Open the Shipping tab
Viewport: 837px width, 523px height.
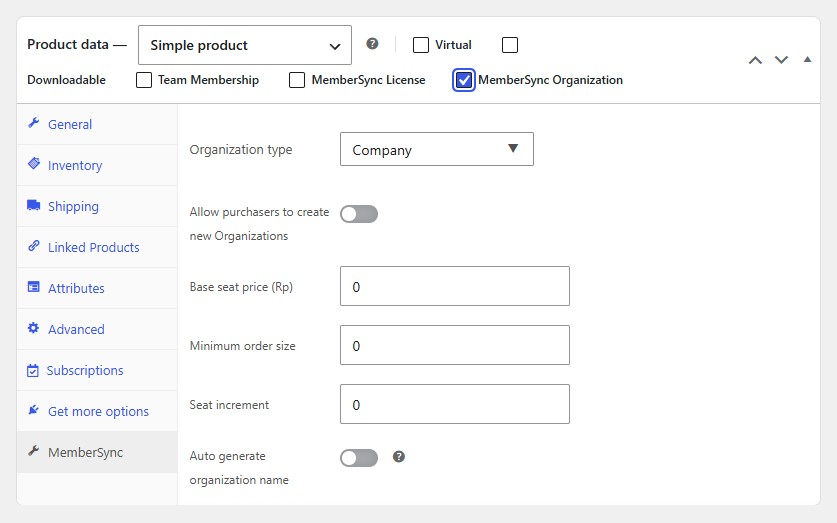coord(97,207)
